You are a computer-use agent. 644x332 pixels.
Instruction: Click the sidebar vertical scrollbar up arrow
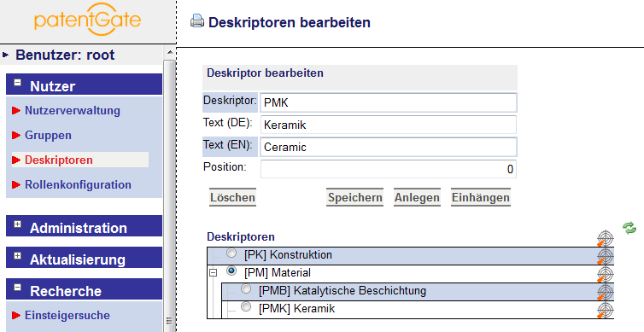170,53
